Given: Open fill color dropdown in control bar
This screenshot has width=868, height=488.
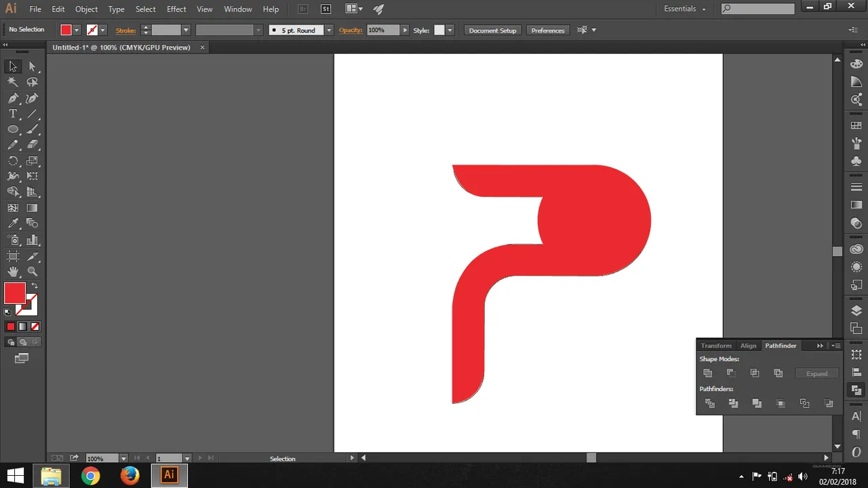Looking at the screenshot, I should [77, 30].
